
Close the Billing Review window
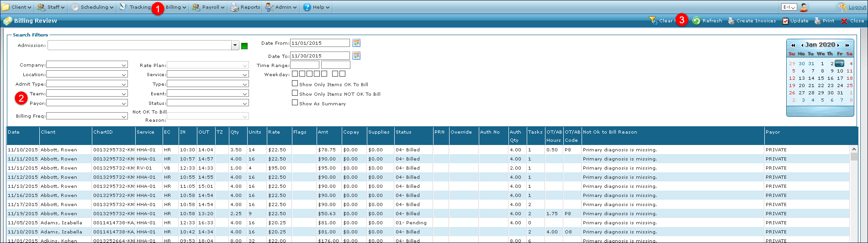(852, 21)
